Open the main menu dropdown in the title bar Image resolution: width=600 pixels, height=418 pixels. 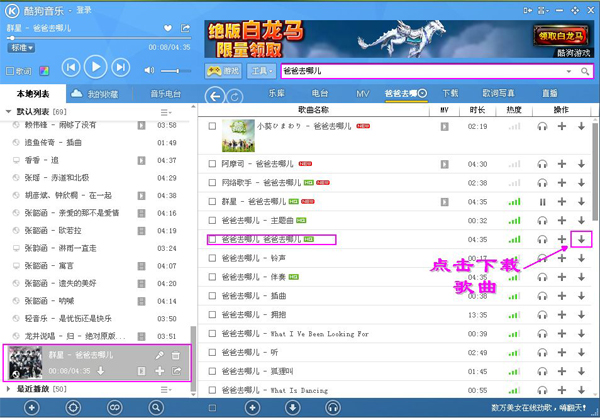(x=543, y=10)
